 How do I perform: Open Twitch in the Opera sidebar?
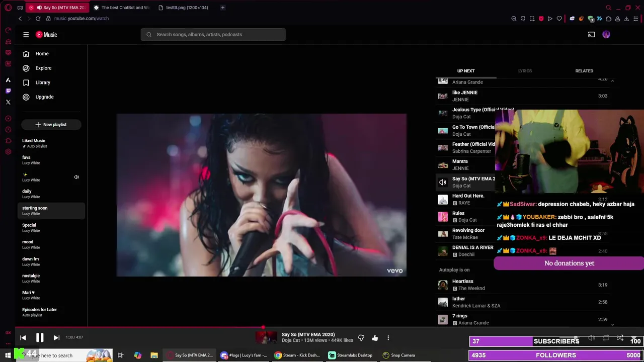(8, 91)
